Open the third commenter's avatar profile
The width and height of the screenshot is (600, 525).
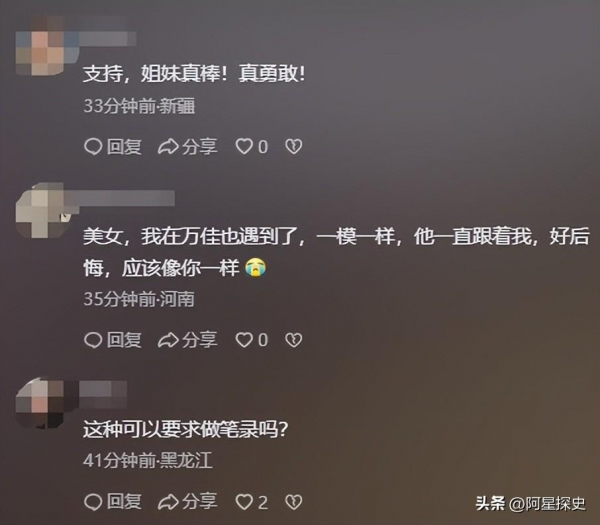tap(40, 403)
